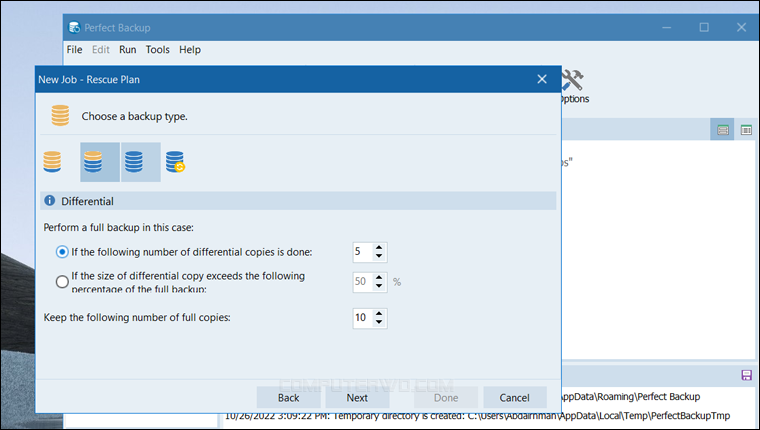Open the Tools menu
The height and width of the screenshot is (430, 760).
(158, 49)
